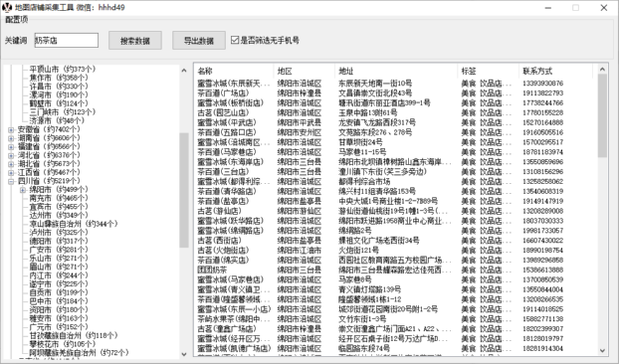Click the results table scrollbar up arrow
This screenshot has height=364, width=619.
tap(602, 70)
